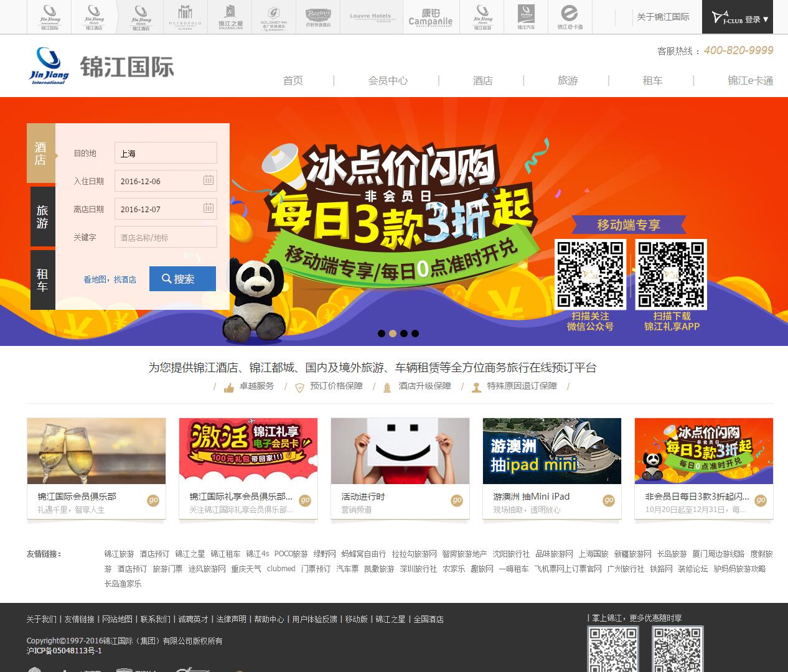This screenshot has width=788, height=672.
Task: Open the smiley face thumbnail
Action: (400, 451)
